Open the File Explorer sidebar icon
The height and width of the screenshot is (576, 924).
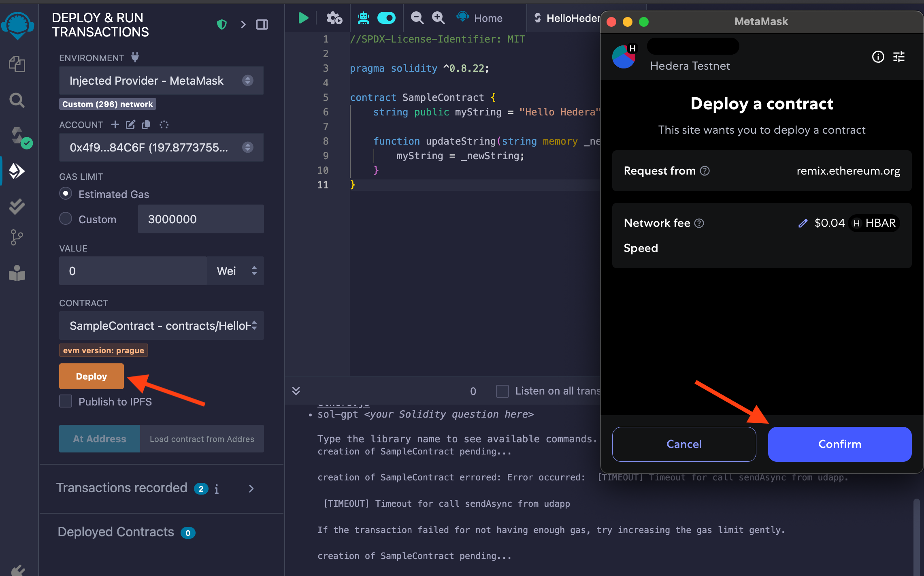coord(17,64)
